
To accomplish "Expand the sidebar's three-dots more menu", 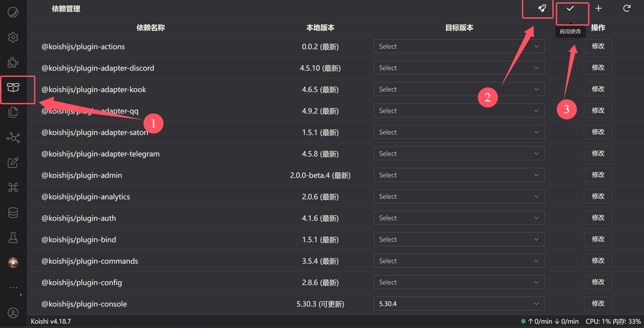I will (x=13, y=287).
